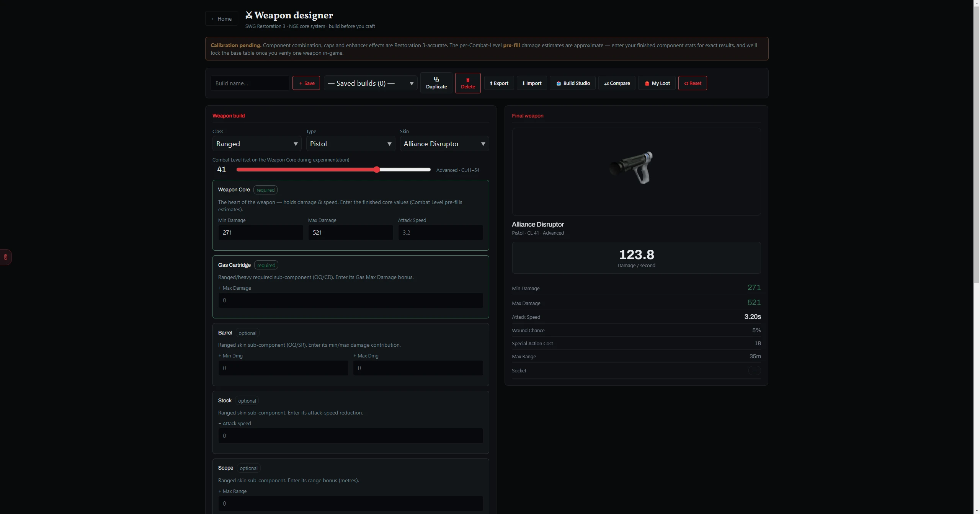
Task: Open the Type dropdown showing Pistol
Action: tap(351, 144)
